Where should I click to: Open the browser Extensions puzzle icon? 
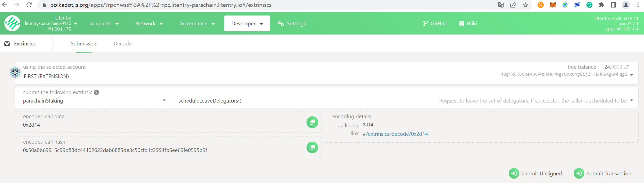(601, 5)
